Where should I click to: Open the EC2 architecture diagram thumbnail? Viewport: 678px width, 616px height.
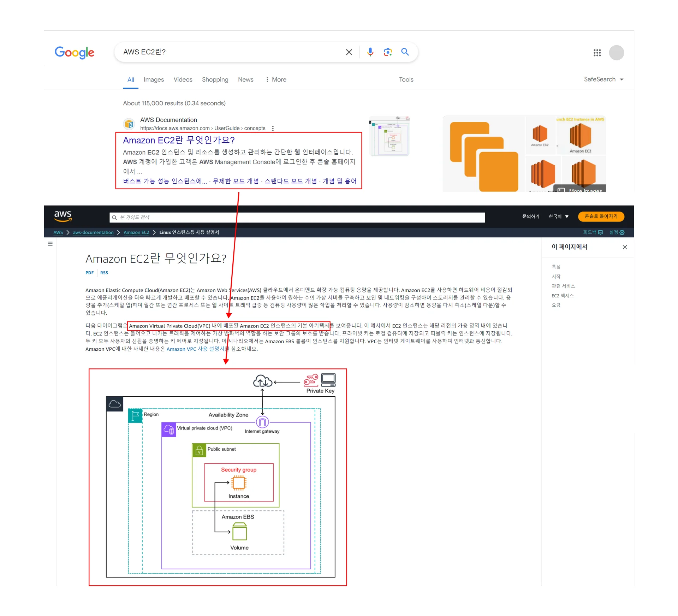[389, 136]
